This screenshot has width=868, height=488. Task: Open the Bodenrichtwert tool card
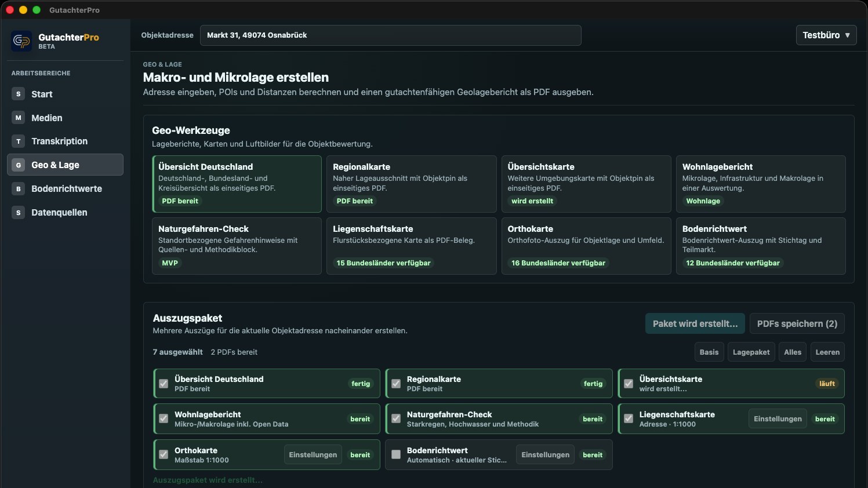[761, 246]
